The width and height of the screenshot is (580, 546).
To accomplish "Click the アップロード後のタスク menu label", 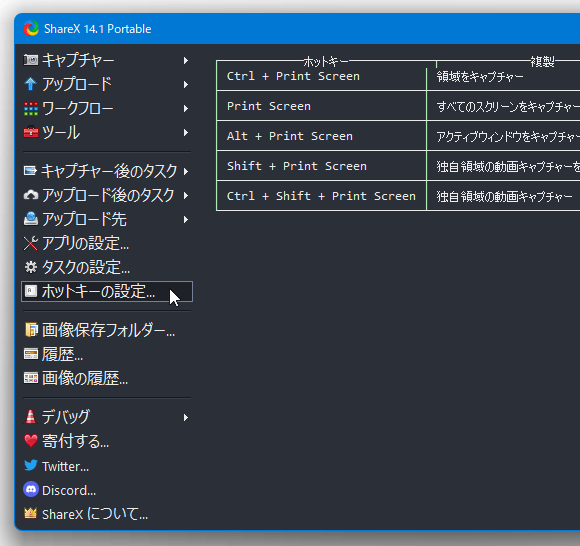I will [108, 195].
